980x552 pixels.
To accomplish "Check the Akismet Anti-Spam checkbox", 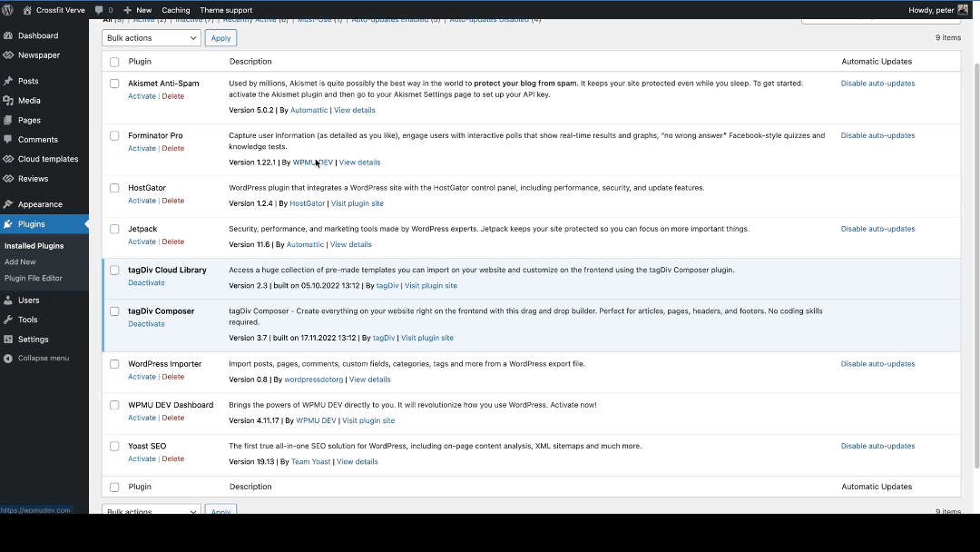I will (x=114, y=84).
